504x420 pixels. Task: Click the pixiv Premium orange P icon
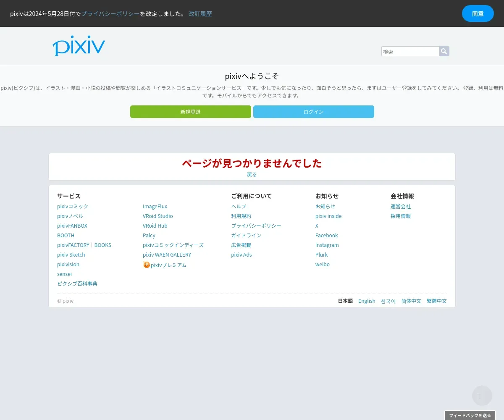146,265
